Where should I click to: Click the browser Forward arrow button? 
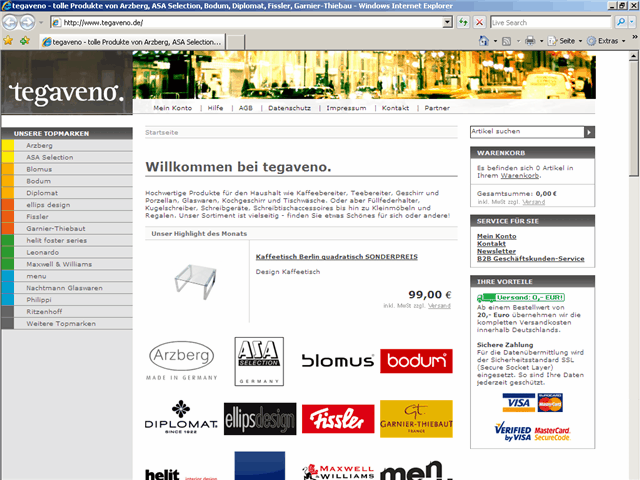tap(27, 22)
